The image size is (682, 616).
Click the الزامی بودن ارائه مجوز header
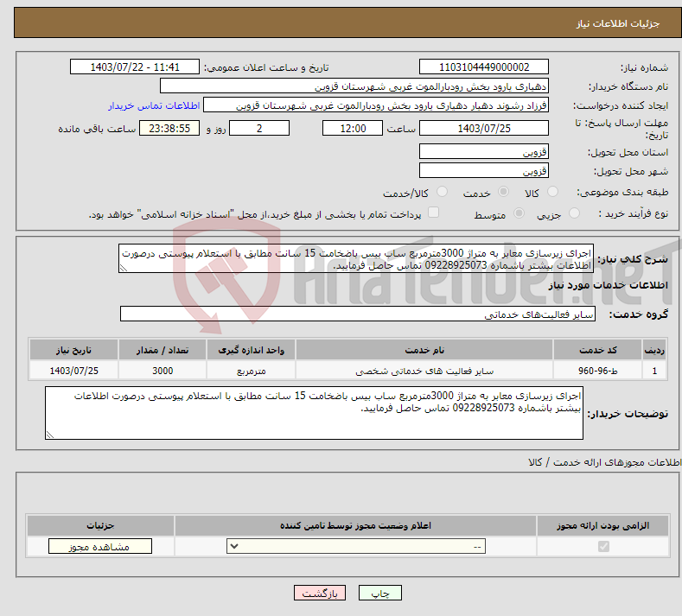[602, 525]
